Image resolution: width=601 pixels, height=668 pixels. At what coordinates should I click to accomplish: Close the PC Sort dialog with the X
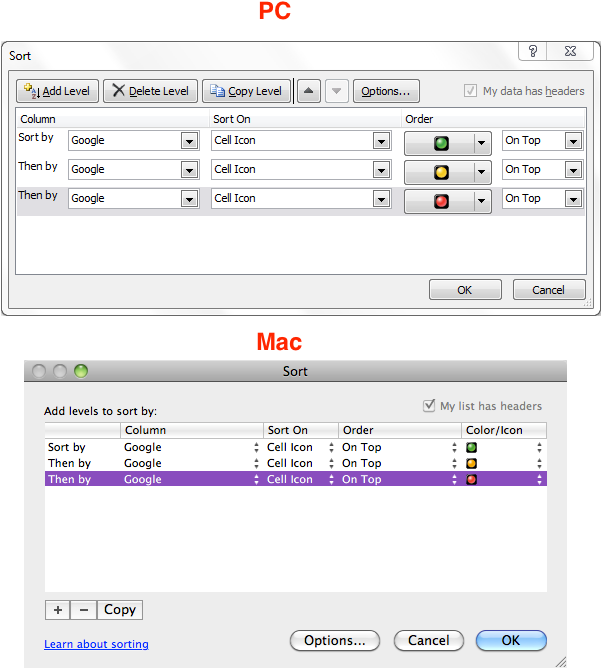570,52
